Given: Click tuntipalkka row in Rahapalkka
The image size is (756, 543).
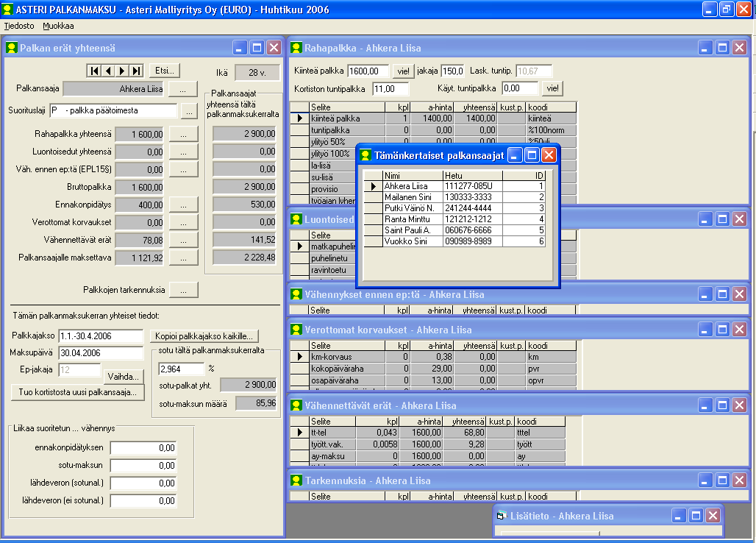Looking at the screenshot, I should (x=433, y=130).
